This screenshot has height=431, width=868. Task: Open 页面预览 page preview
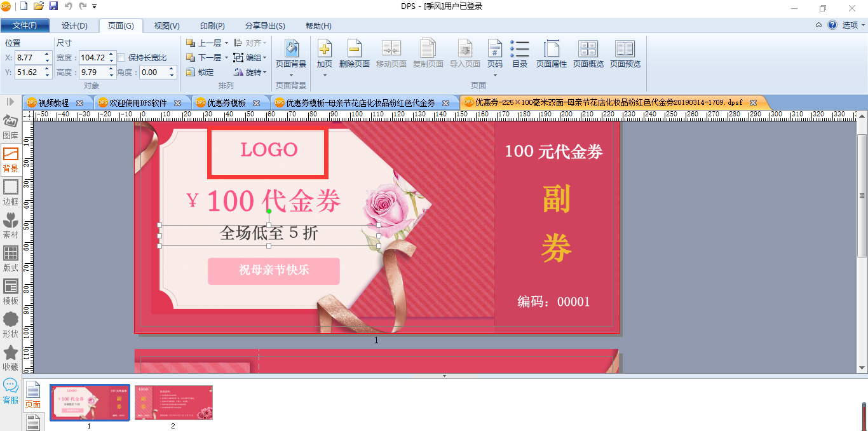(625, 49)
